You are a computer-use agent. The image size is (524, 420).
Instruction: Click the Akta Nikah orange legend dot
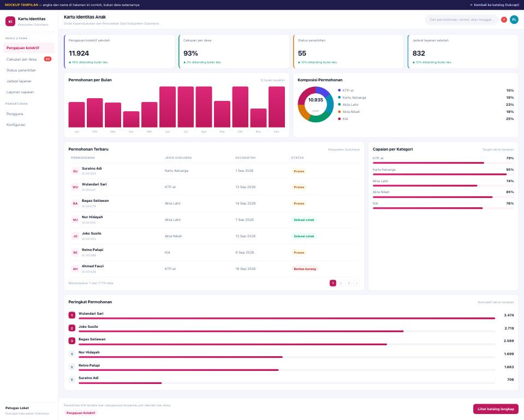[339, 112]
